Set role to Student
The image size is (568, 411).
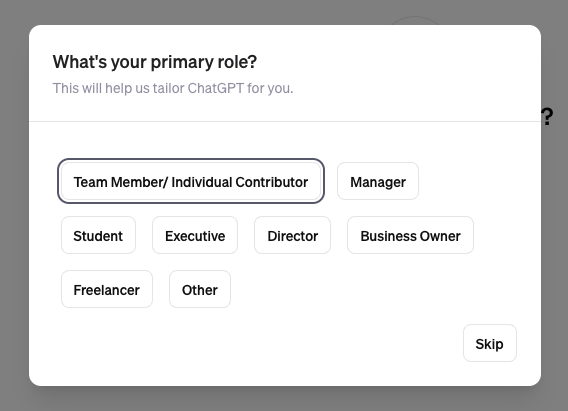(x=98, y=235)
